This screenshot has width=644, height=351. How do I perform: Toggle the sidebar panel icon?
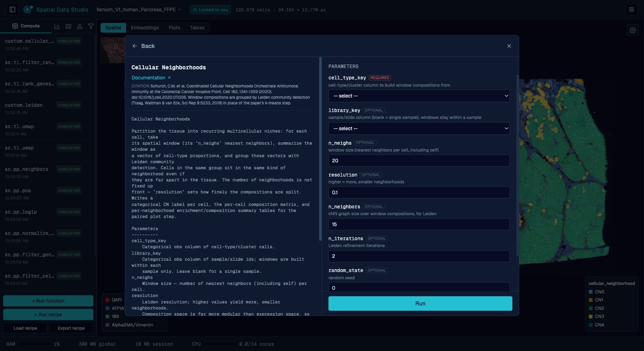coord(12,9)
